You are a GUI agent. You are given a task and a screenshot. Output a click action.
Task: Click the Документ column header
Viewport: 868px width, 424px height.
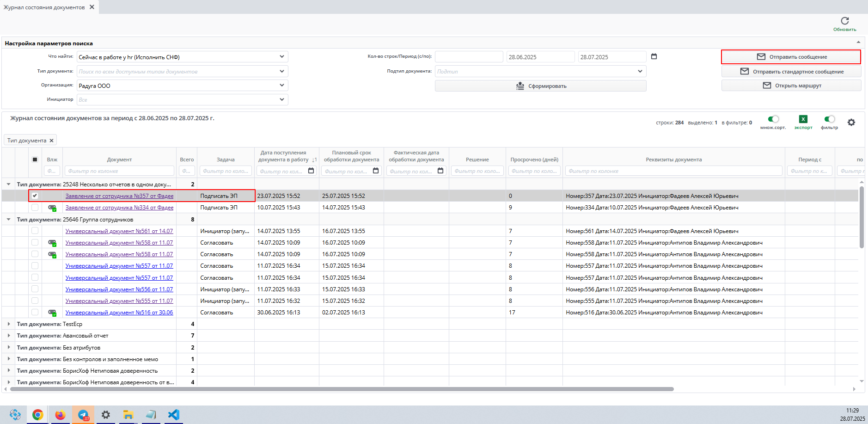[119, 160]
